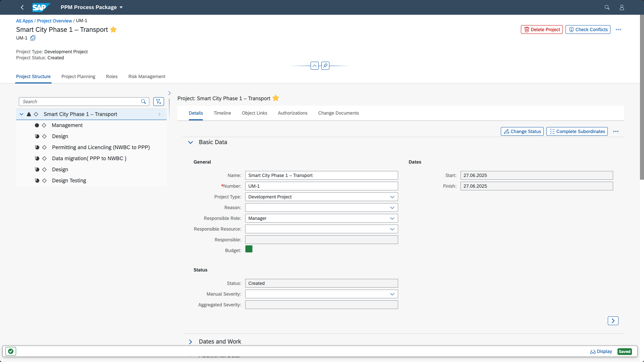This screenshot has height=362, width=644.
Task: Click the green check status icon
Action: point(11,351)
